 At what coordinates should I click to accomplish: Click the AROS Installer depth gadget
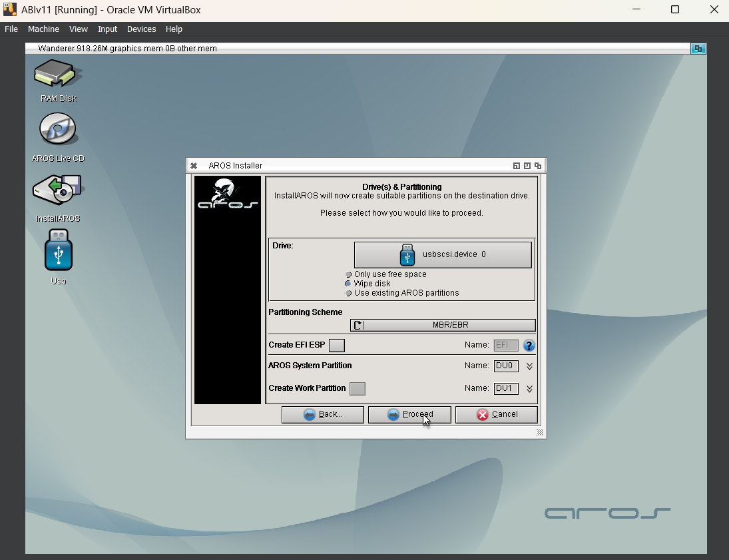pos(538,166)
